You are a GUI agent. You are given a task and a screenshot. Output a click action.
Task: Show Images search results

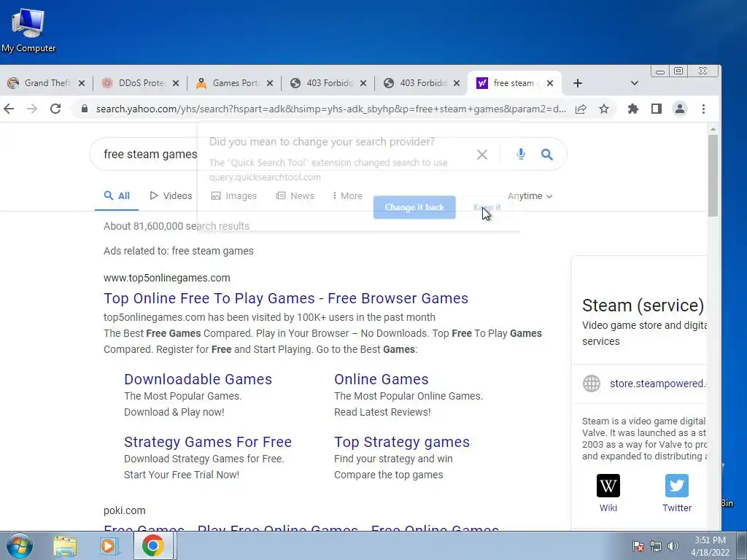pos(234,195)
